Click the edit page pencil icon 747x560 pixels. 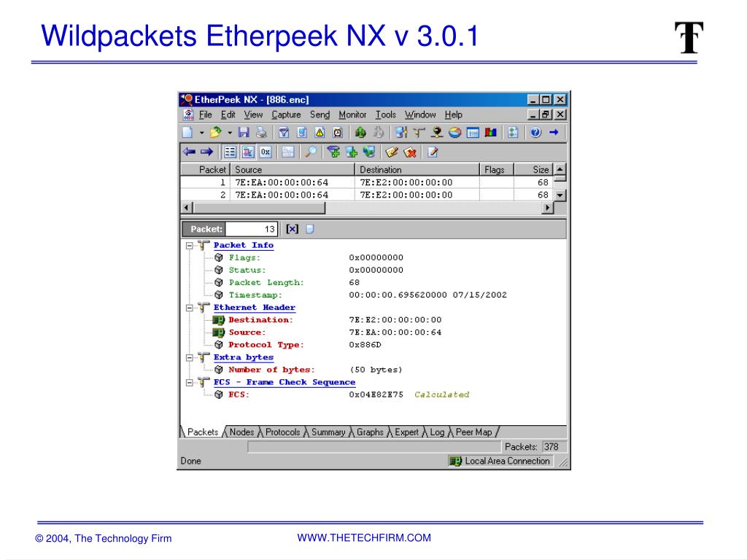[x=433, y=152]
